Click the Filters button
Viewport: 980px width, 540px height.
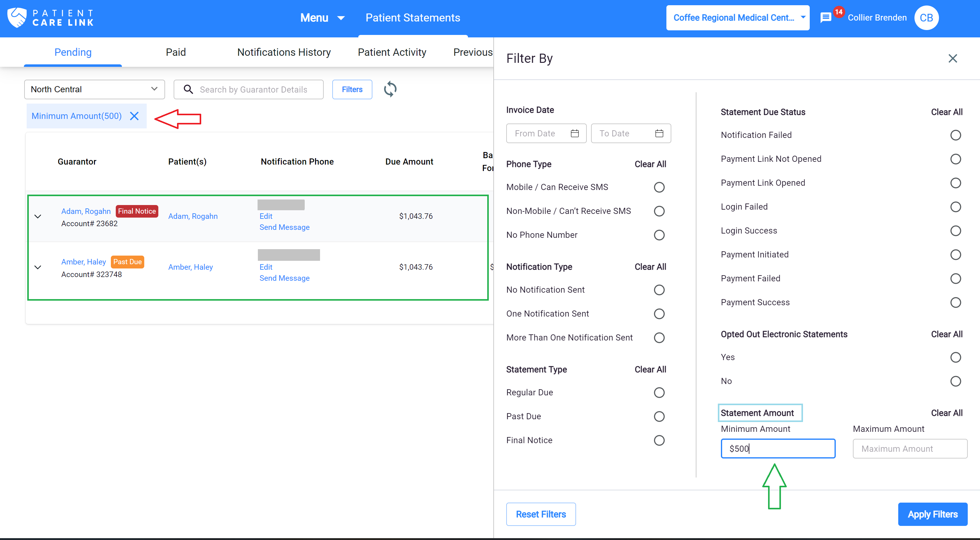pyautogui.click(x=352, y=89)
